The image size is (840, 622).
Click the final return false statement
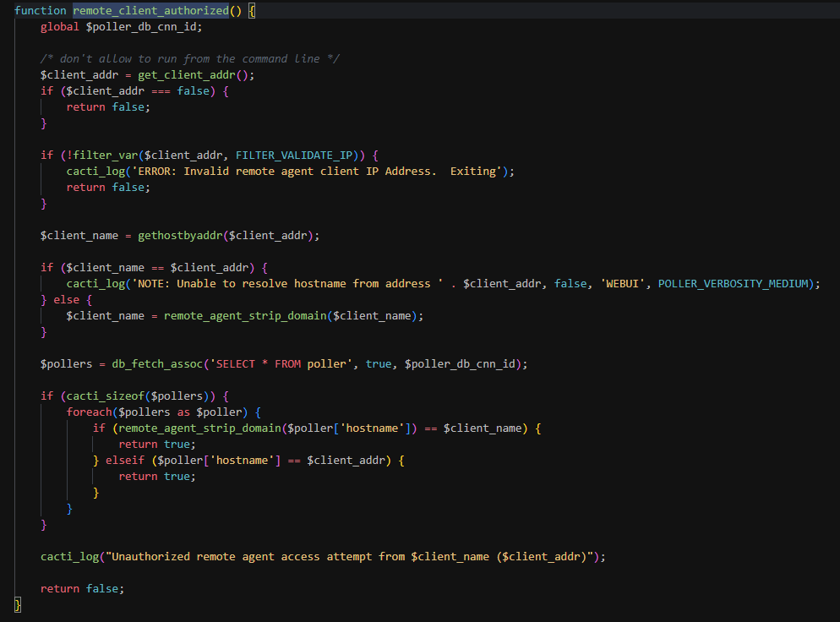(x=82, y=589)
